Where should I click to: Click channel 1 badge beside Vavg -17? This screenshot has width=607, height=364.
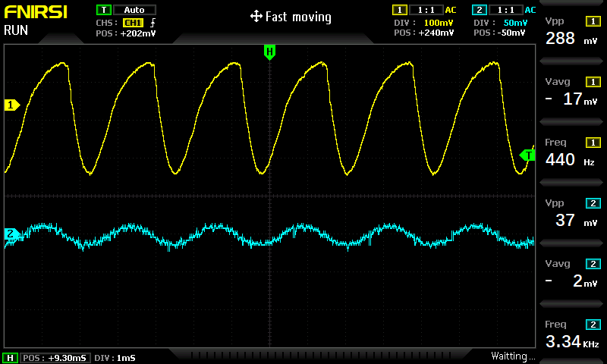[593, 82]
